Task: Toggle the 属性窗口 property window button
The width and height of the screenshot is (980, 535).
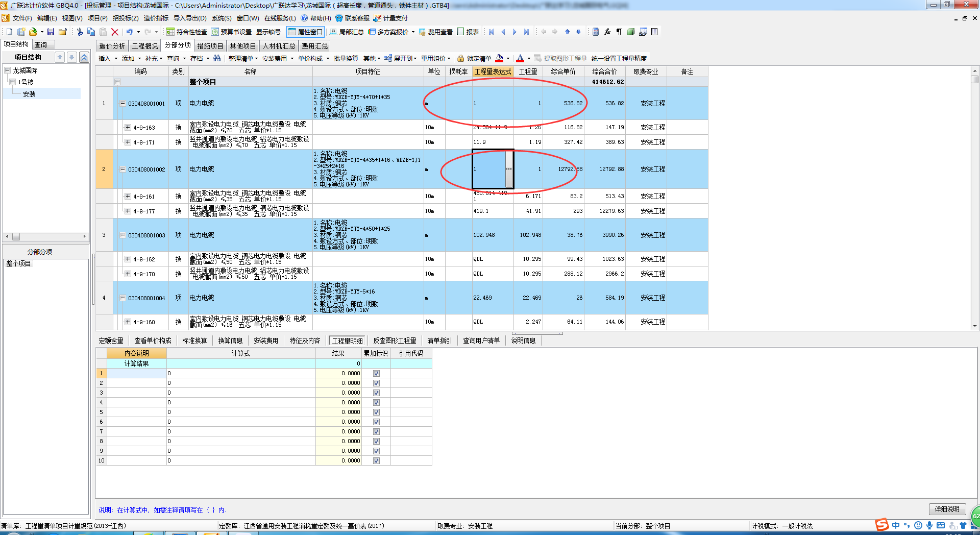Action: (305, 32)
